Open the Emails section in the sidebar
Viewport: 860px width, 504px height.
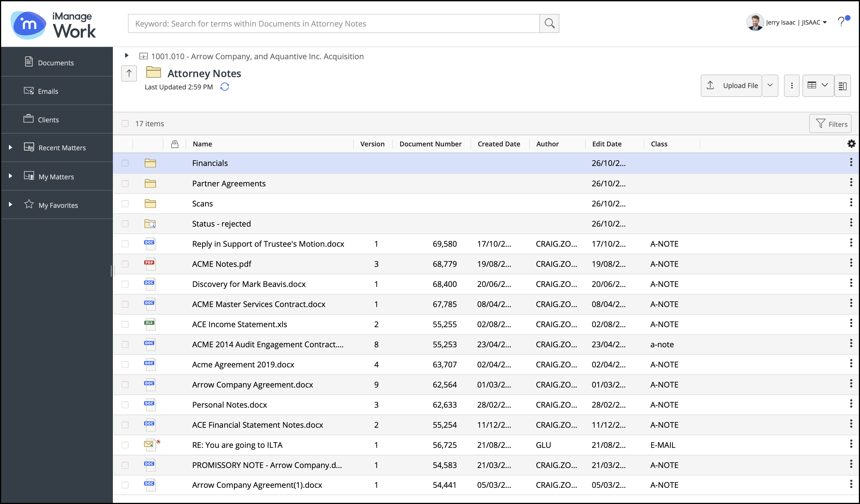pos(48,91)
